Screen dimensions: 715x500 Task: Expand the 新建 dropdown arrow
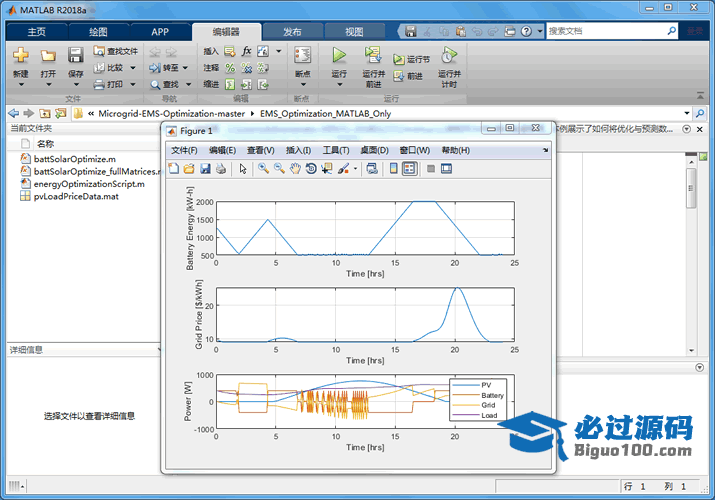pos(21,85)
